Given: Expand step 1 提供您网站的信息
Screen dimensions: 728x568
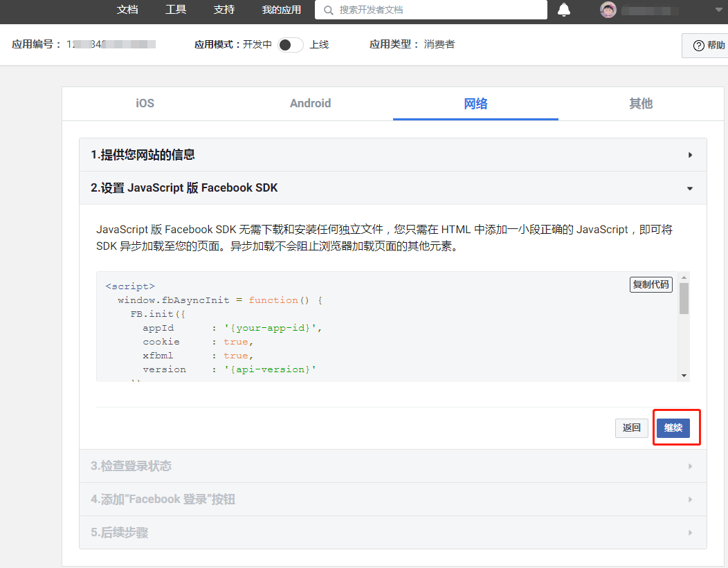Looking at the screenshot, I should click(x=393, y=155).
